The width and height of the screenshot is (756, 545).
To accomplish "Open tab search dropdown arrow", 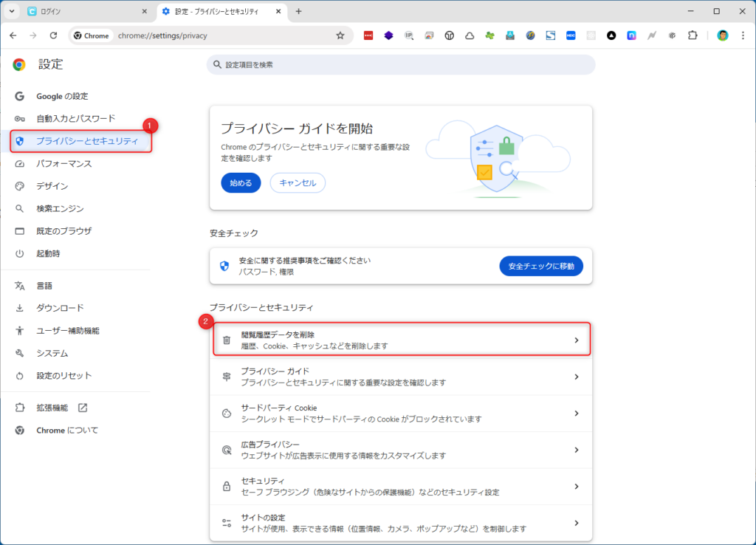I will [x=12, y=11].
